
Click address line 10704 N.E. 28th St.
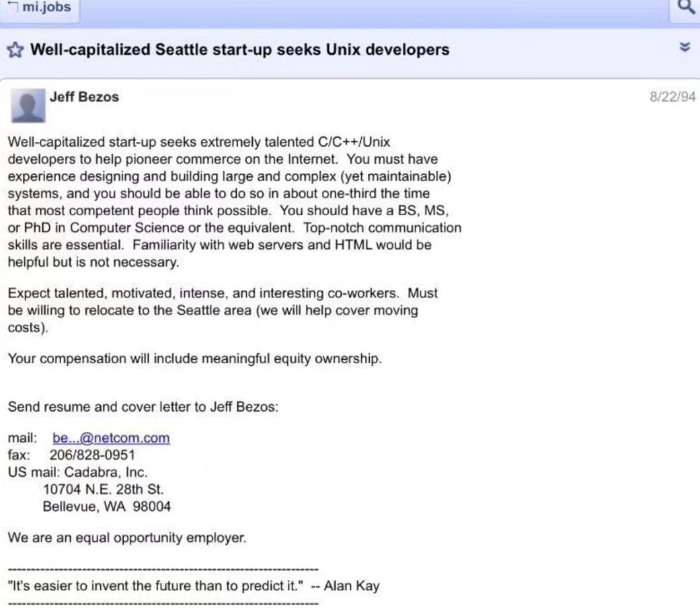[104, 490]
